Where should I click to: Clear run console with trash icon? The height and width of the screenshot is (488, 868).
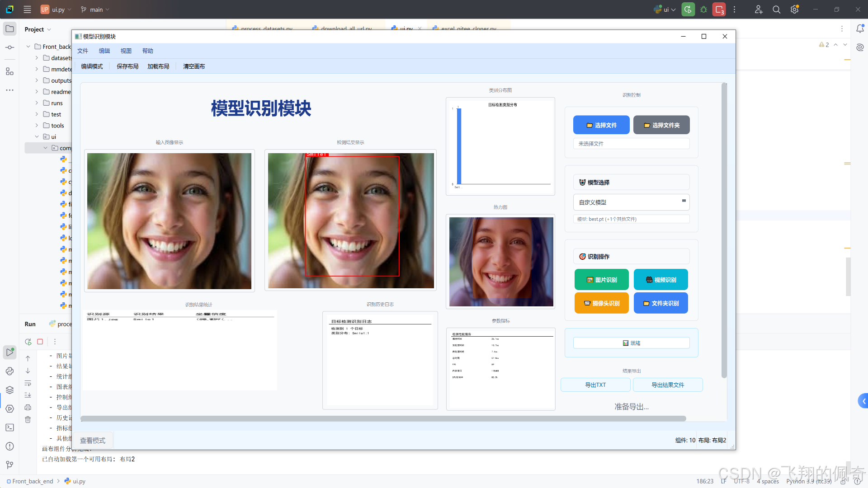28,420
